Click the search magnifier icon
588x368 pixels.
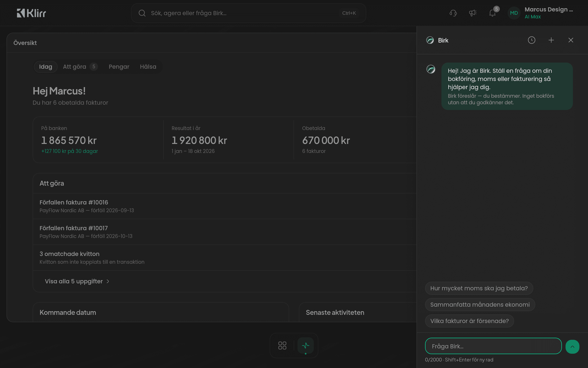[142, 13]
